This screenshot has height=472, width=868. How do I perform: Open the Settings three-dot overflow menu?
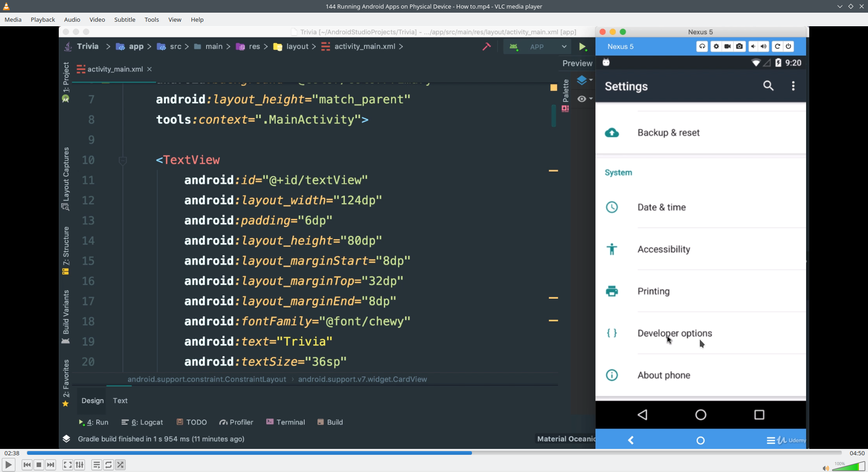click(x=793, y=86)
